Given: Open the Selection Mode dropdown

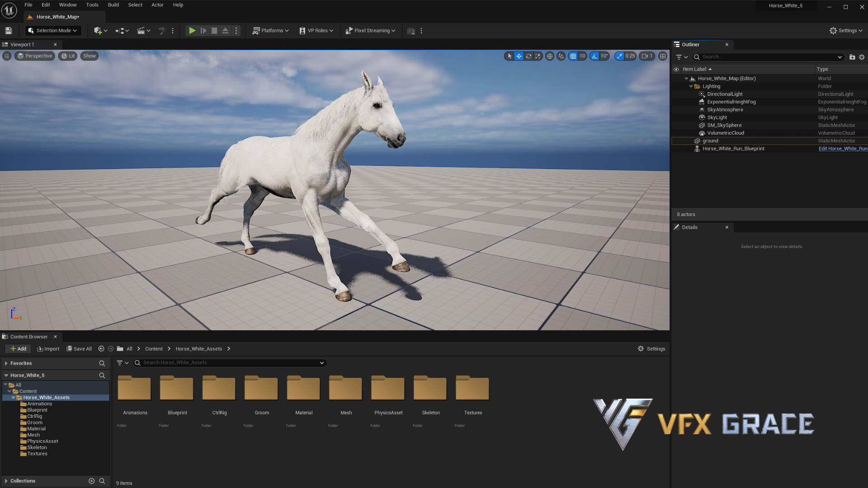Looking at the screenshot, I should 53,31.
